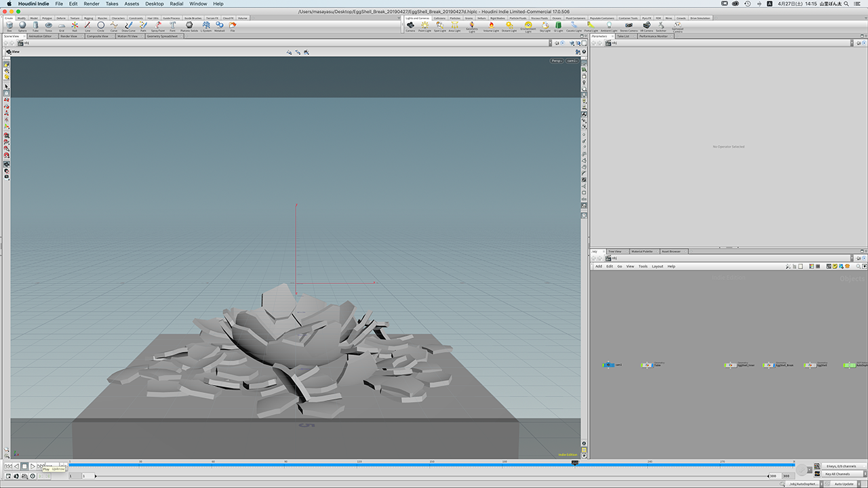Select the Torus shelf tool
This screenshot has height=488, width=868.
tap(48, 26)
